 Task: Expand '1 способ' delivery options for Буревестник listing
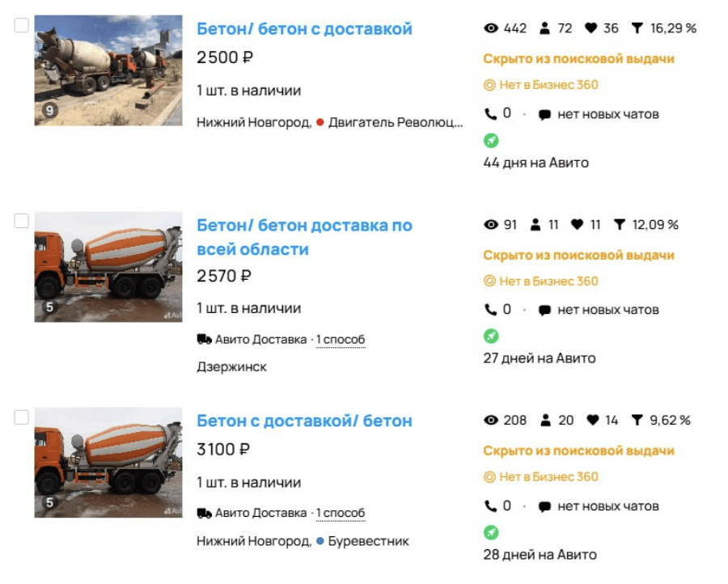tap(341, 513)
